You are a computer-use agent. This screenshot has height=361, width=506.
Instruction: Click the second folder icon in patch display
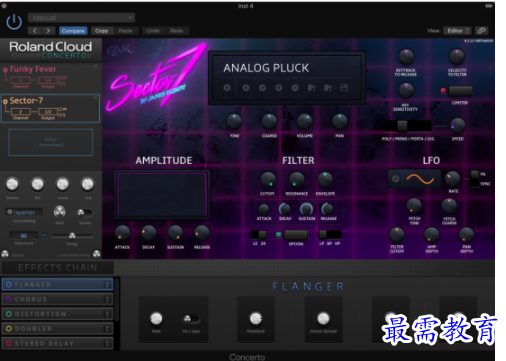[328, 88]
